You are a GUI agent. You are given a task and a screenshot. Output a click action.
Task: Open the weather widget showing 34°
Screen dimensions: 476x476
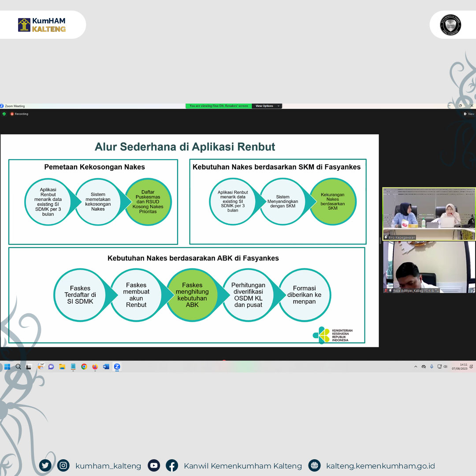(x=41, y=366)
